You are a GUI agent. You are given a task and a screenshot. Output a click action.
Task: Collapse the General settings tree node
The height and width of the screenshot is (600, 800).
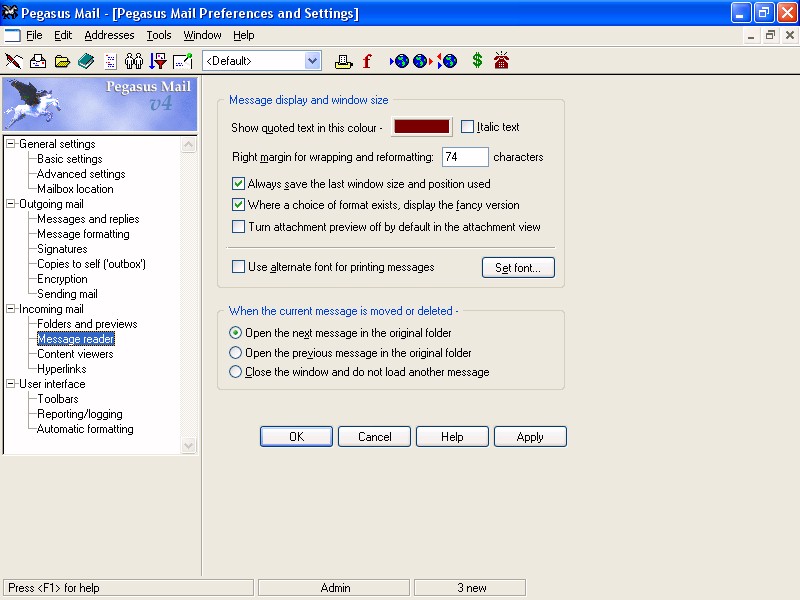click(10, 144)
